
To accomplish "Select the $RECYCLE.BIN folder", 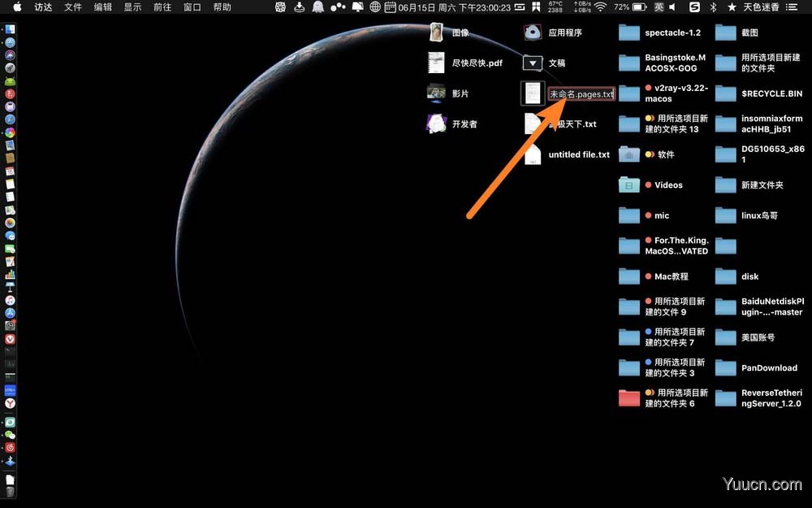I will tap(725, 93).
